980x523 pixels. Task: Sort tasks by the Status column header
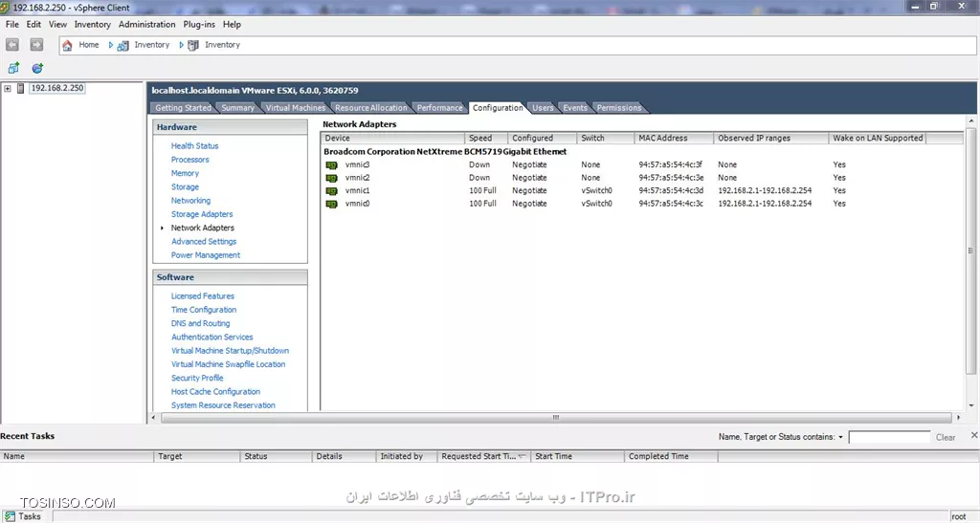coord(276,457)
